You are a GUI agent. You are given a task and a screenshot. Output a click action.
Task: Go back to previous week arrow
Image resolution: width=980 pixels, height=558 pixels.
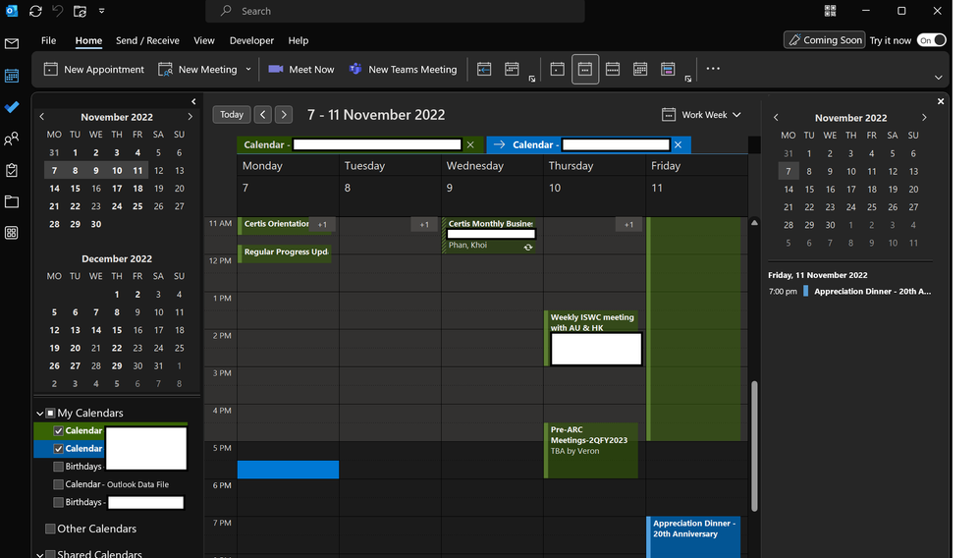(263, 115)
